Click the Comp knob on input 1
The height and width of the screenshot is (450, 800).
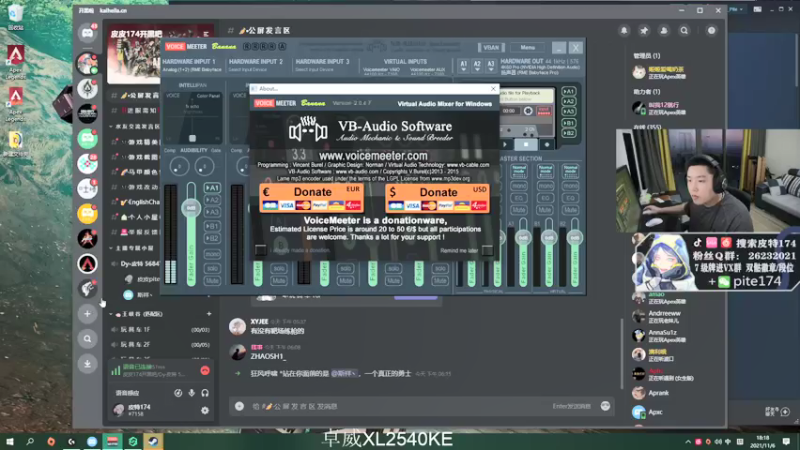click(x=179, y=166)
